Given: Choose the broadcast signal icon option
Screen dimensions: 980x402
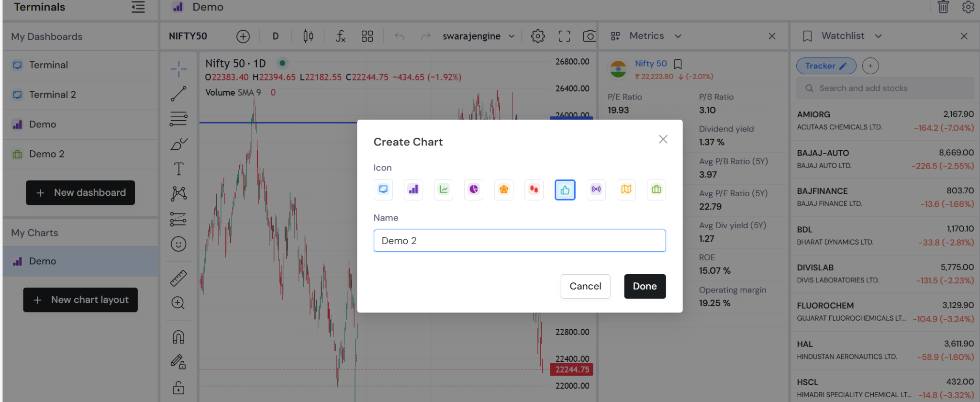Looking at the screenshot, I should (596, 190).
